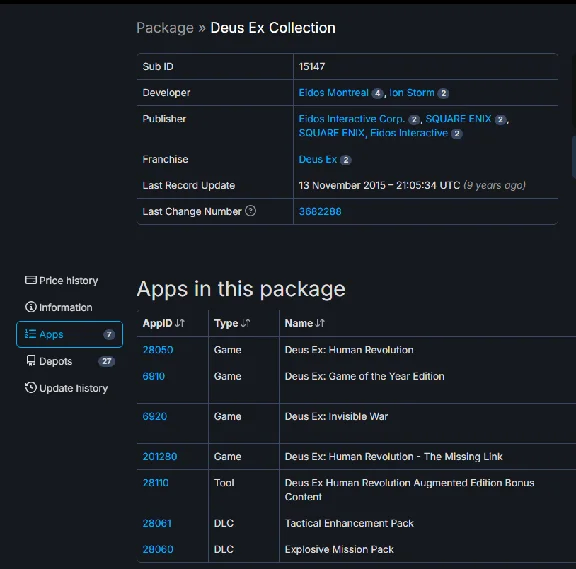
Task: Click the Information circle icon
Action: click(30, 307)
